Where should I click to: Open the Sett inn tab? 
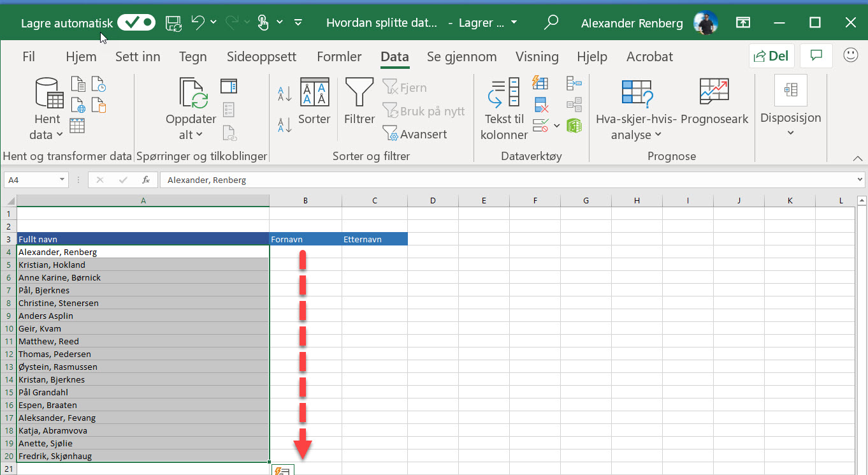(x=138, y=57)
